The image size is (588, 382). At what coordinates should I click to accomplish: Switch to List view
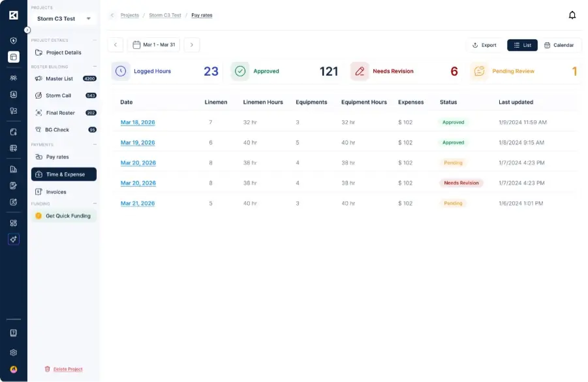[522, 45]
